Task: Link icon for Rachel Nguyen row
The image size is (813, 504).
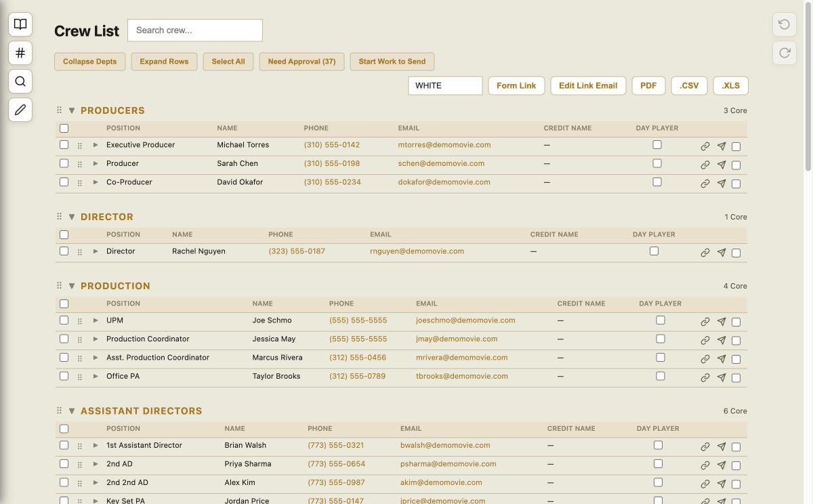Action: click(705, 253)
